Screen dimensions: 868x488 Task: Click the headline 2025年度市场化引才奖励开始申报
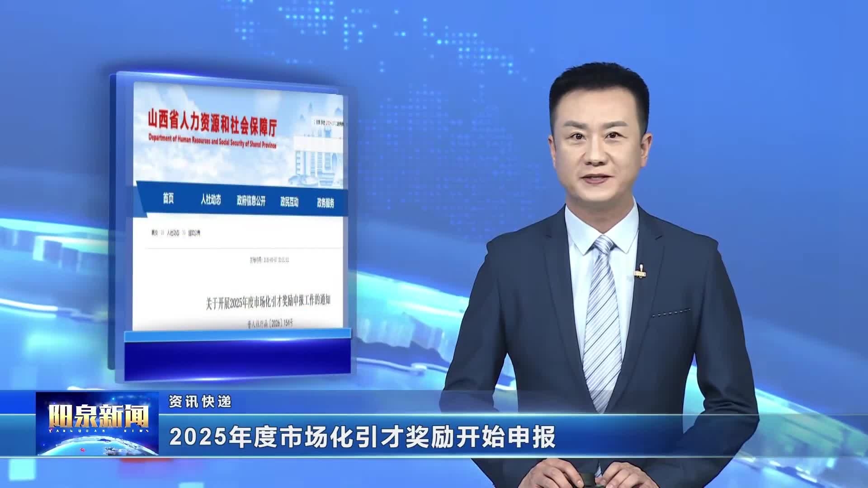click(x=362, y=437)
